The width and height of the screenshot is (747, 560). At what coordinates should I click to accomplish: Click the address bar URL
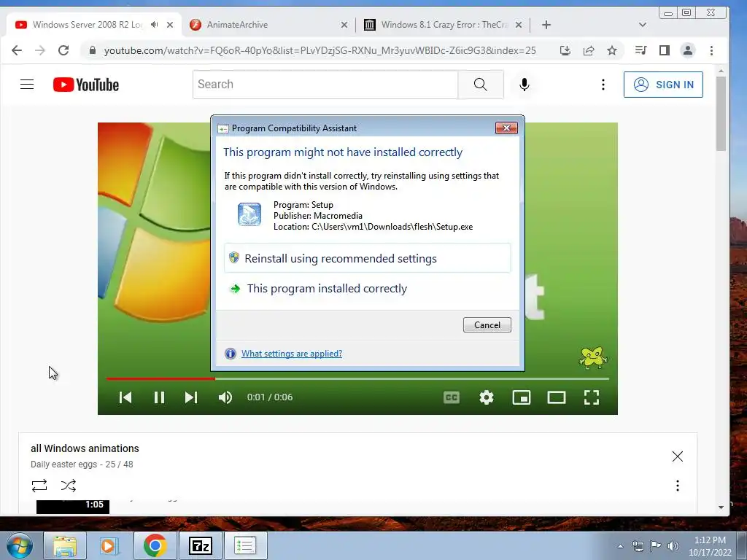pyautogui.click(x=320, y=50)
